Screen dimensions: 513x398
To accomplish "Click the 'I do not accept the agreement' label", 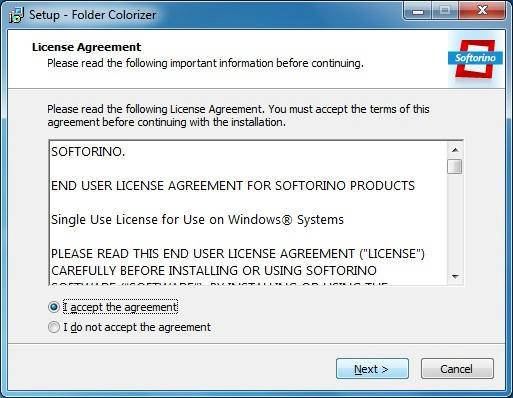I will click(x=137, y=327).
